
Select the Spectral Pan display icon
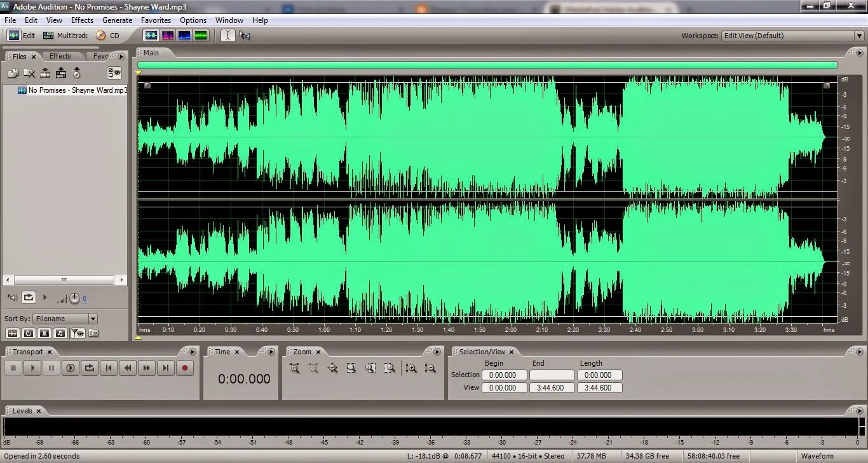pos(184,36)
